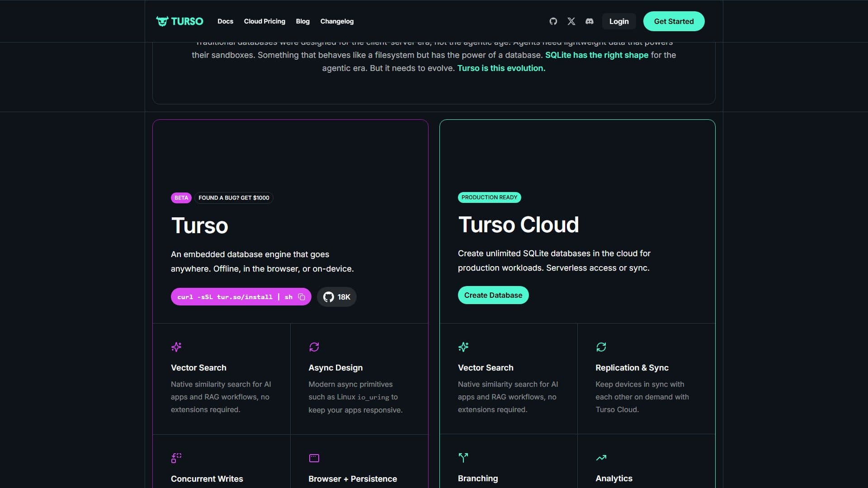This screenshot has height=488, width=868.
Task: Click the Branching fork icon
Action: click(463, 458)
